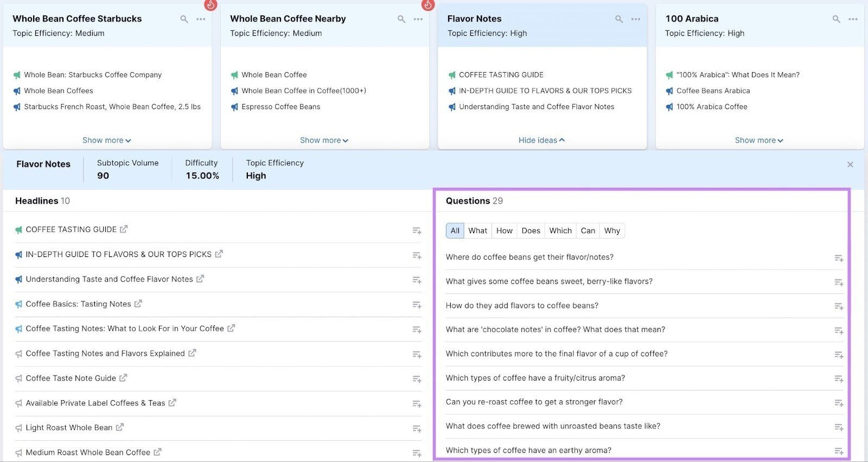Open more options on Whole Bean Coffee Nearby card

click(x=418, y=19)
